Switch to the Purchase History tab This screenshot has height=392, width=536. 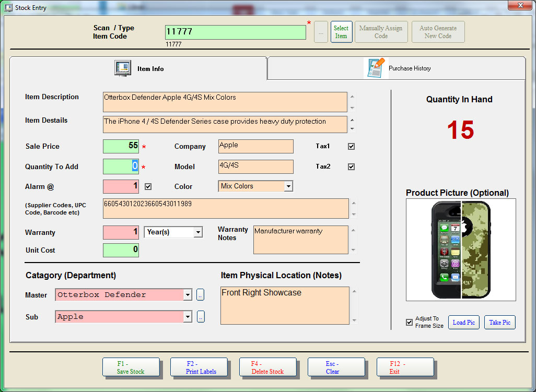coord(397,68)
